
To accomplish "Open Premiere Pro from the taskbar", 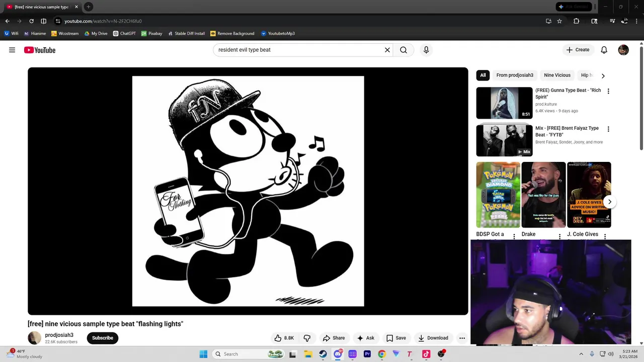I will click(x=367, y=354).
